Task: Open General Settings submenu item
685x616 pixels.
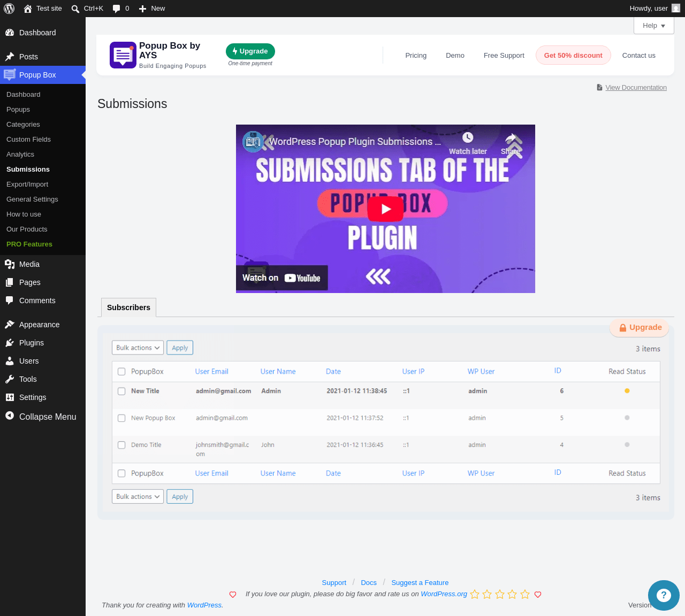Action: click(x=32, y=199)
